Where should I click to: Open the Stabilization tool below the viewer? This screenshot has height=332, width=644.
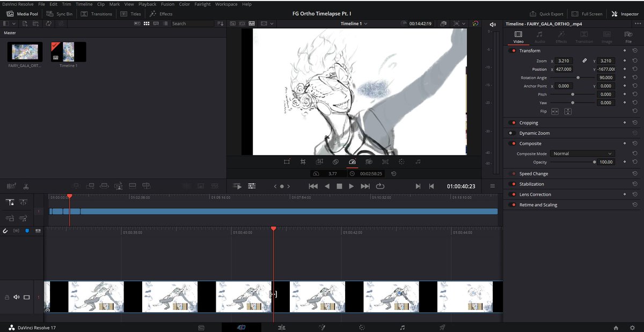pyautogui.click(x=369, y=161)
